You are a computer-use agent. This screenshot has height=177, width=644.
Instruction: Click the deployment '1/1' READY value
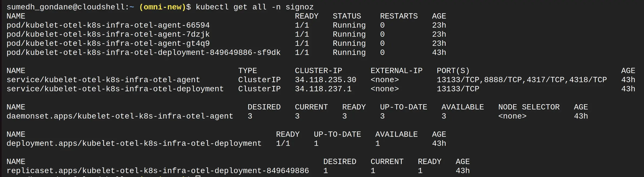(x=283, y=143)
